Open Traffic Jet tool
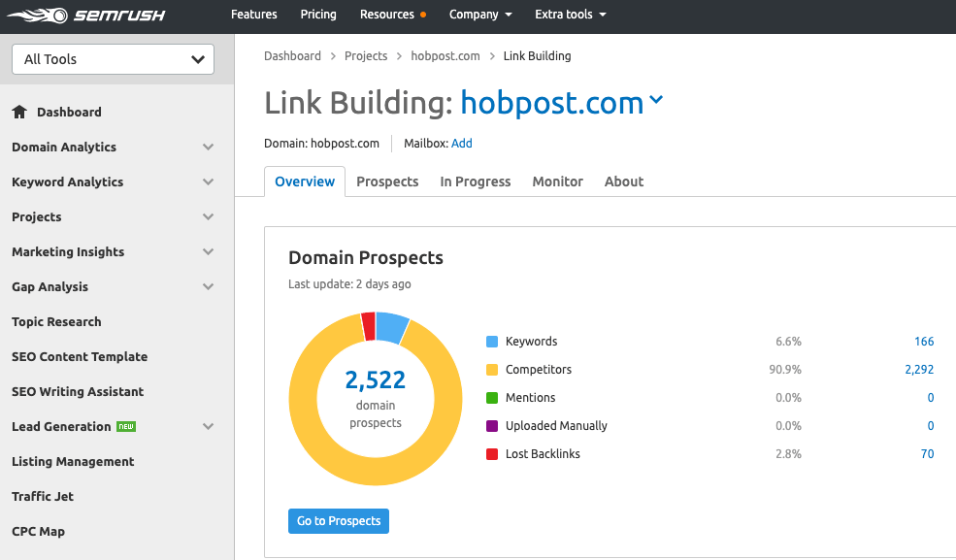This screenshot has height=560, width=956. (43, 497)
